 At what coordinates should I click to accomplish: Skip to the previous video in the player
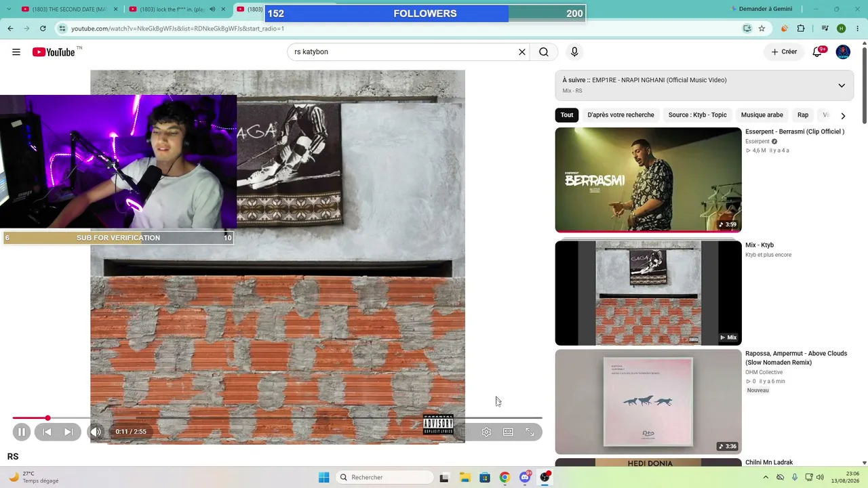(x=47, y=432)
